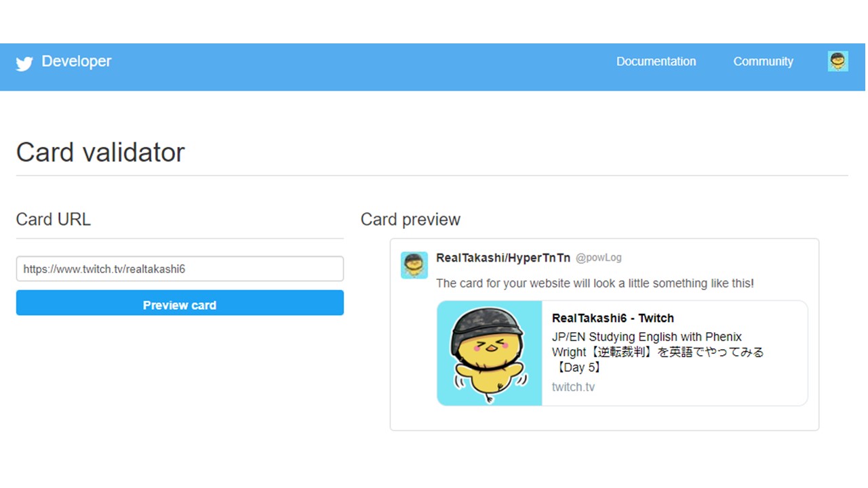Screen dimensions: 868x488
Task: Click the tweet author's small avatar
Action: [414, 265]
